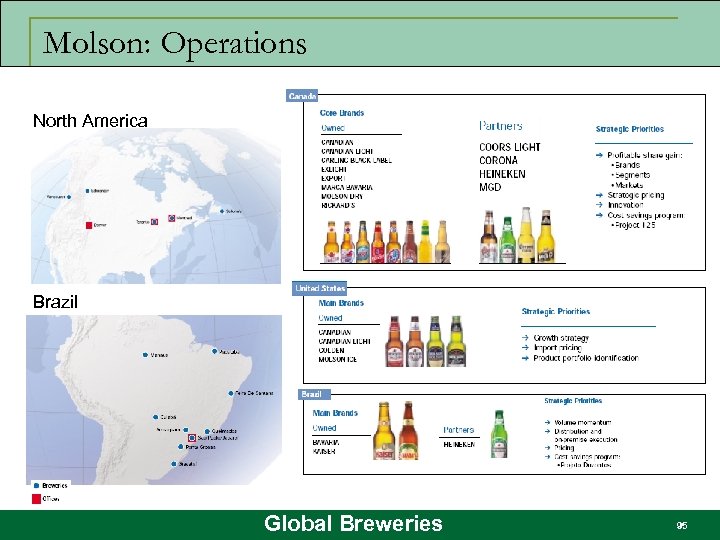Click the arrow bullet beside Growth strategy
Viewport: 720px width, 540px height.
coord(525,338)
